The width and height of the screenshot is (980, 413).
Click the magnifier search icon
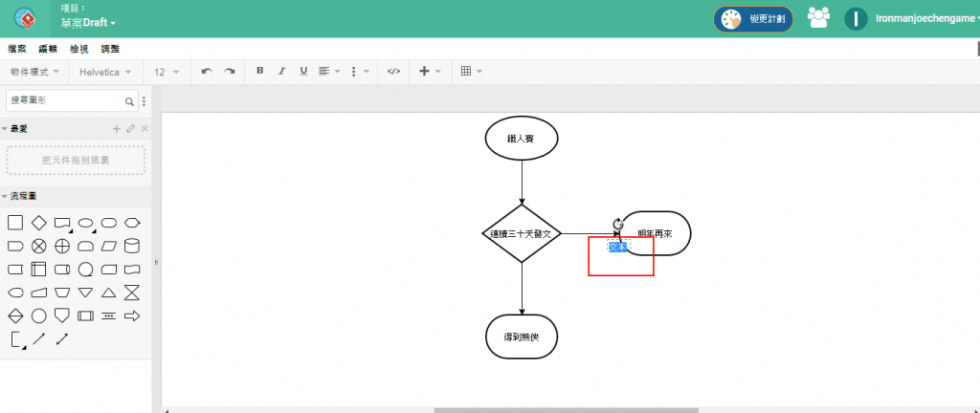point(129,101)
